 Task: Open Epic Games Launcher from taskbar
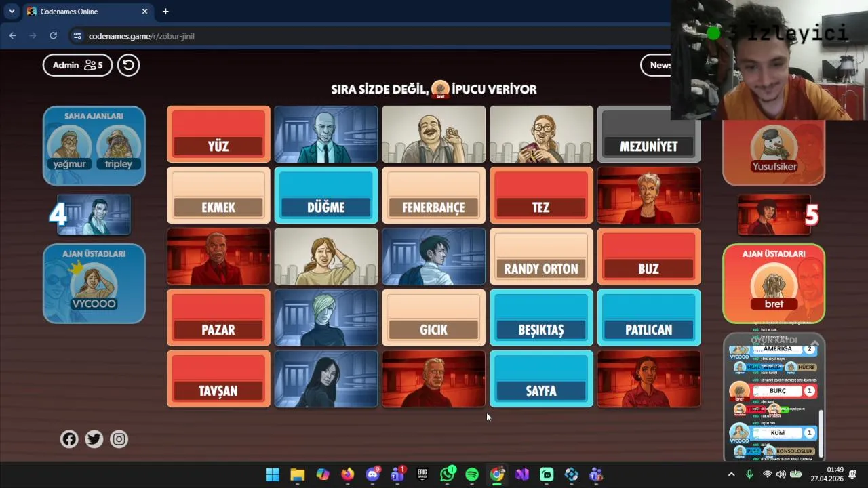point(422,474)
